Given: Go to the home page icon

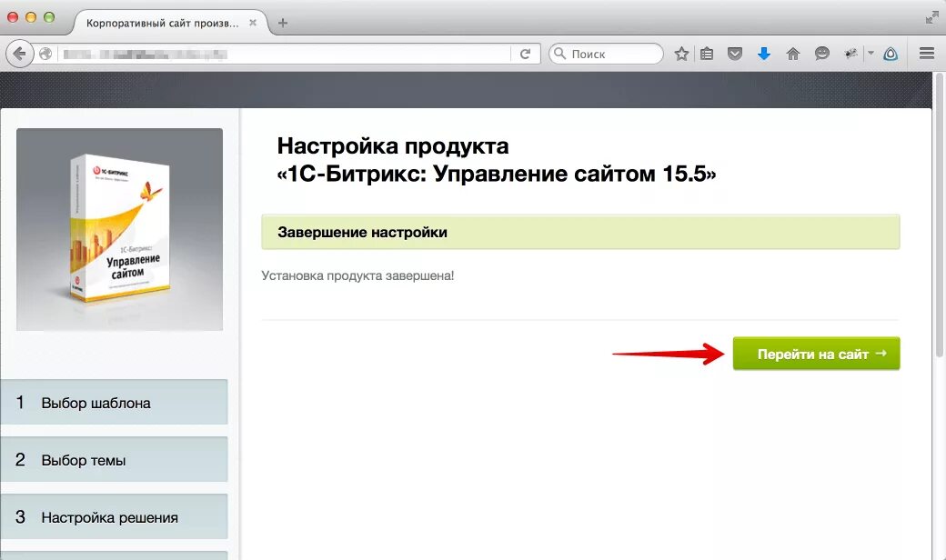Looking at the screenshot, I should (793, 55).
